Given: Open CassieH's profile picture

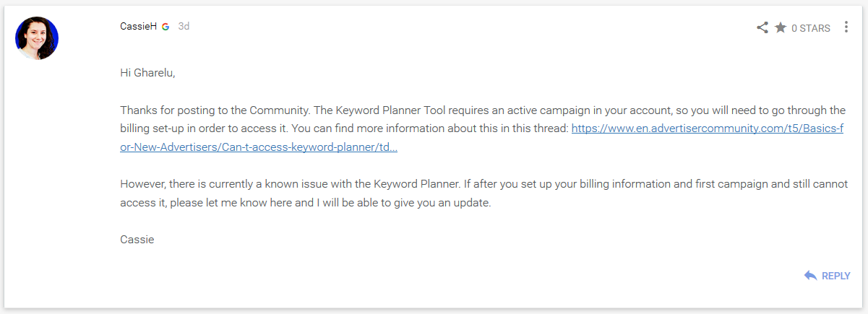Looking at the screenshot, I should click(37, 38).
